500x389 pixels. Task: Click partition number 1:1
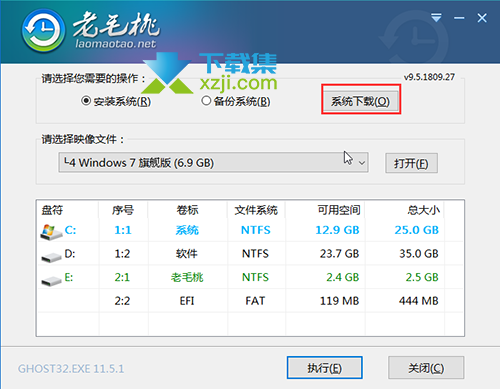tap(123, 230)
